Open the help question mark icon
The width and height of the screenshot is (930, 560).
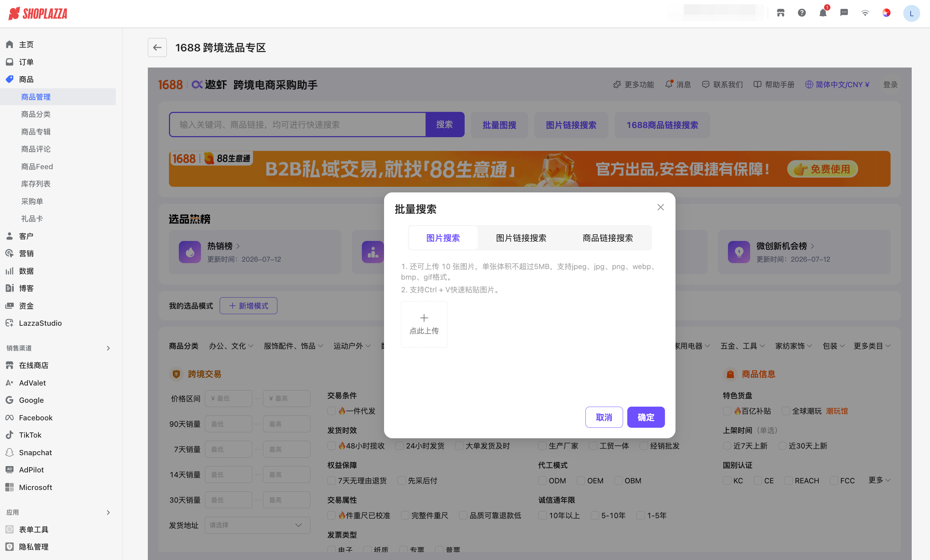[802, 13]
